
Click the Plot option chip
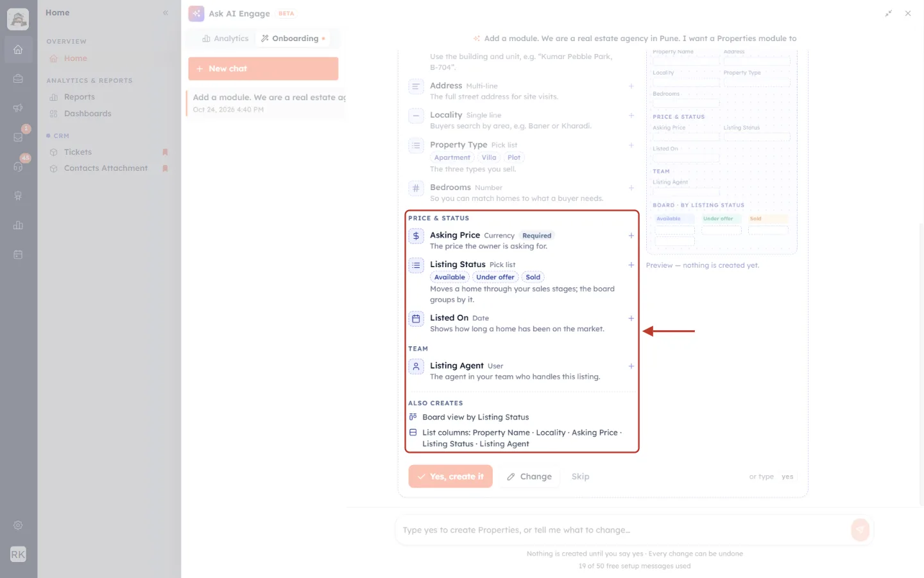[514, 158]
